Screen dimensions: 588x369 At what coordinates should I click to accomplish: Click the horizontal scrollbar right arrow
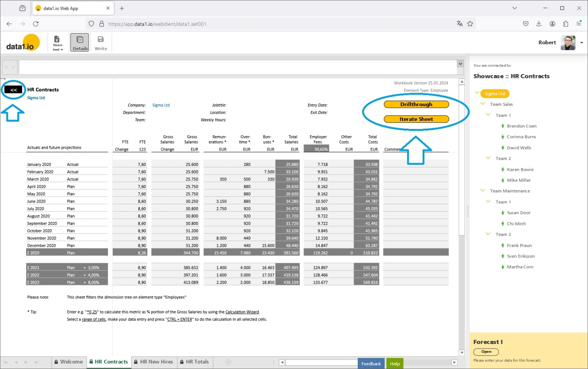454,362
